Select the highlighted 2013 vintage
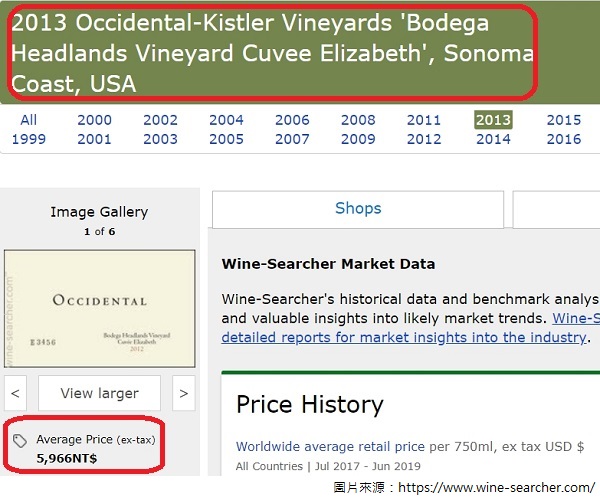Viewport: 600px width, 498px height. click(x=493, y=120)
